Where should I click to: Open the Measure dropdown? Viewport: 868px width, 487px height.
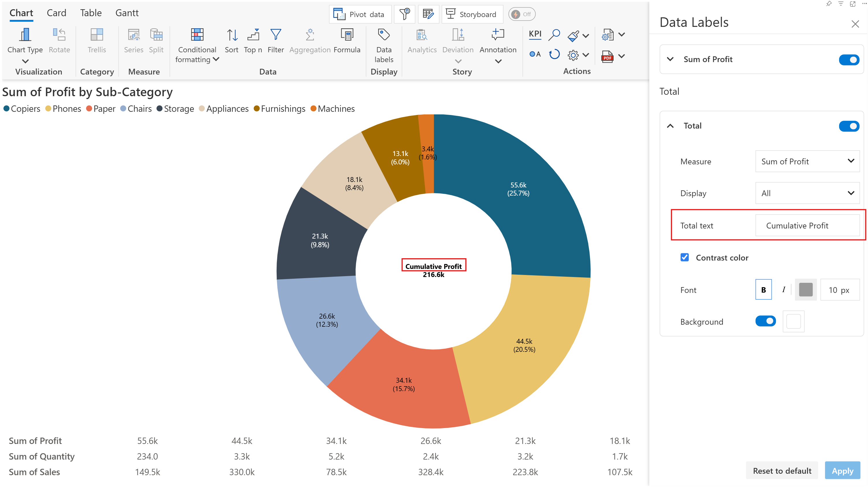(807, 161)
